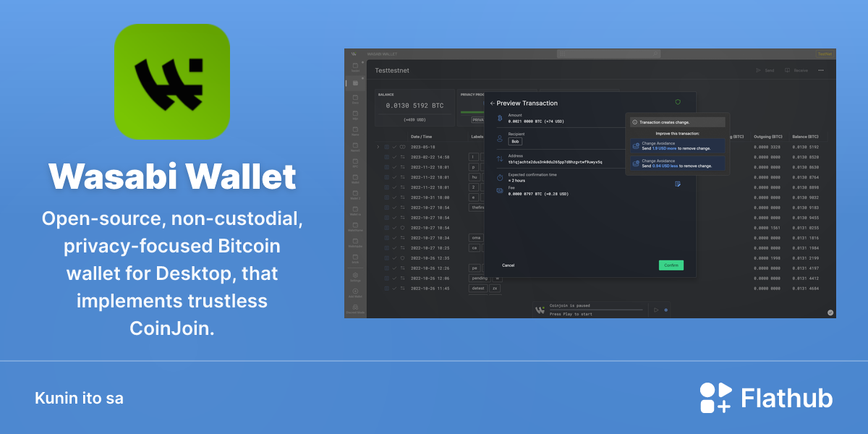This screenshot has height=434, width=868.
Task: Click the confirmation time clock icon
Action: tap(500, 177)
